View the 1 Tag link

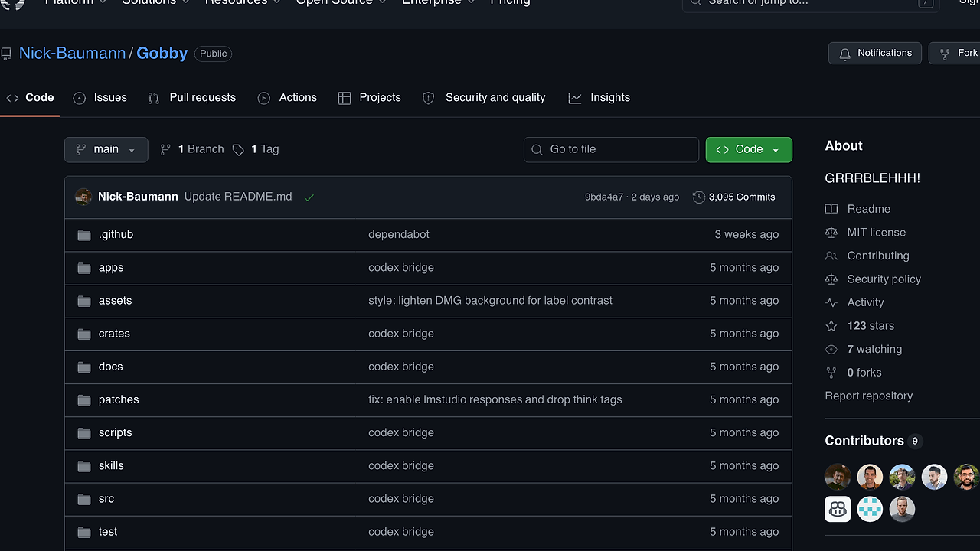[256, 149]
